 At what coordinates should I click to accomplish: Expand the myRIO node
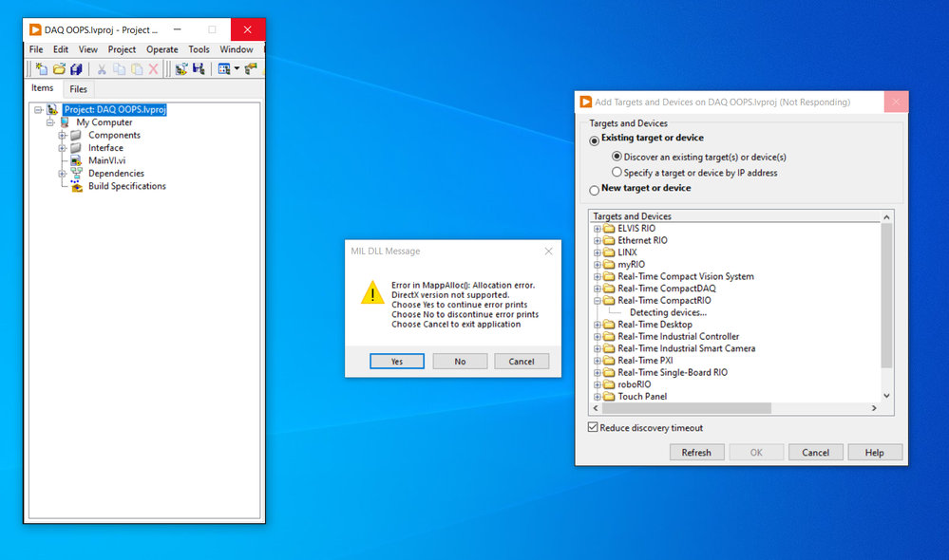(598, 264)
